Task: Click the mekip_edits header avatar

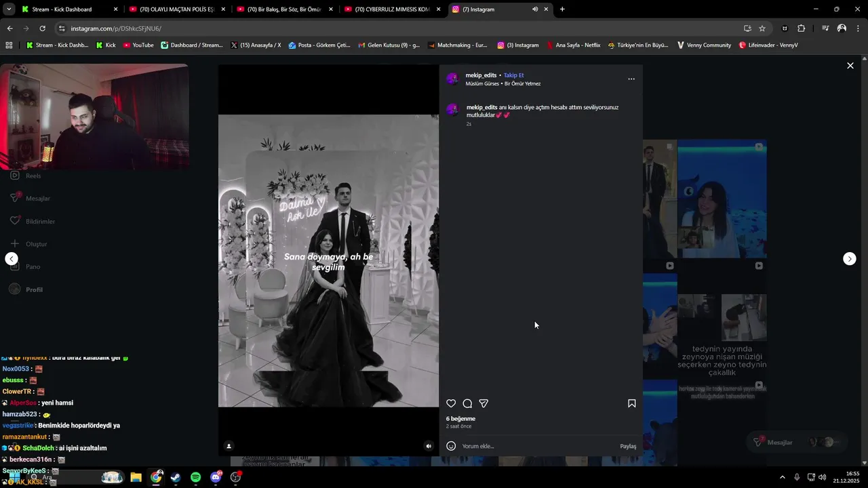Action: pos(452,79)
